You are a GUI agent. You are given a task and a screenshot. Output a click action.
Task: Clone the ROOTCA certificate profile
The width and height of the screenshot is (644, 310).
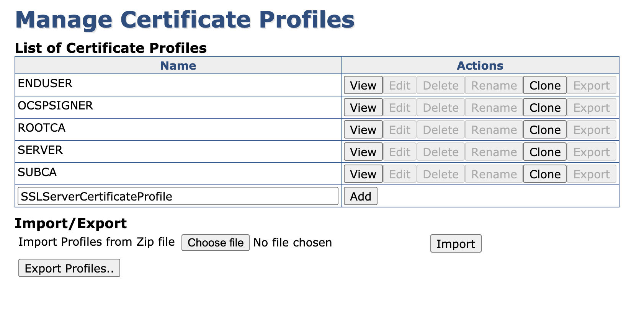(544, 130)
